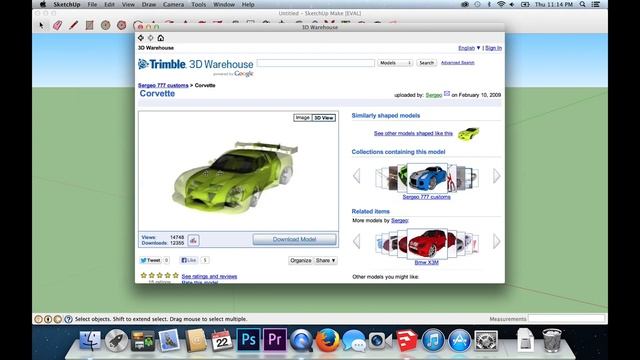Click the statistics icon next to Views count
This screenshot has height=360, width=640.
tap(193, 240)
